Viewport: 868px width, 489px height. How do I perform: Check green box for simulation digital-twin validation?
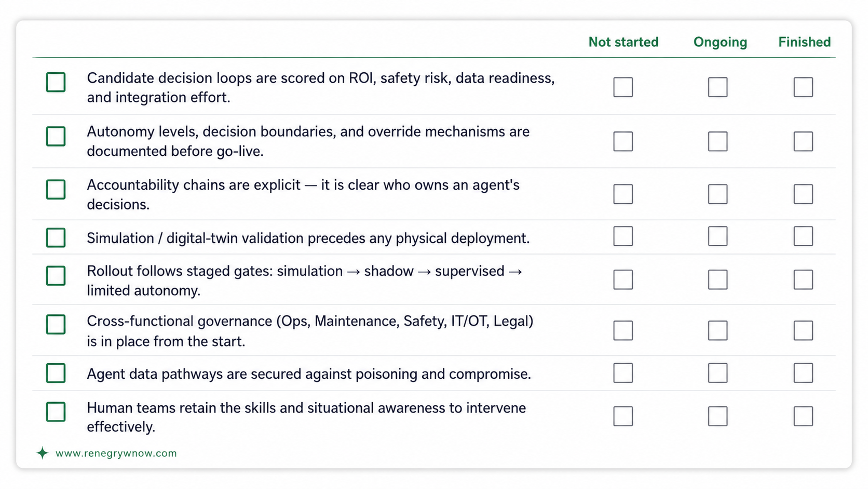tap(56, 237)
